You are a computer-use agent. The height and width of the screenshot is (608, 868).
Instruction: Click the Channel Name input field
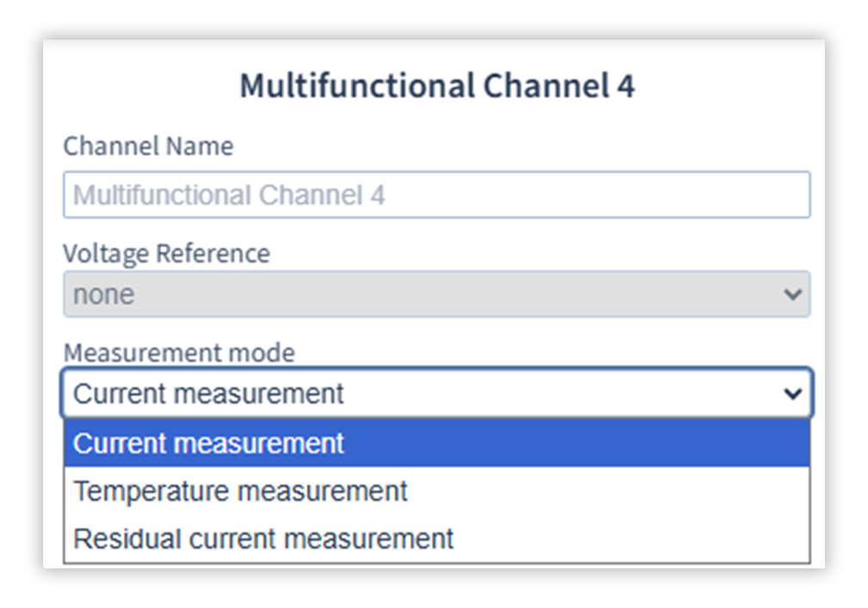436,195
